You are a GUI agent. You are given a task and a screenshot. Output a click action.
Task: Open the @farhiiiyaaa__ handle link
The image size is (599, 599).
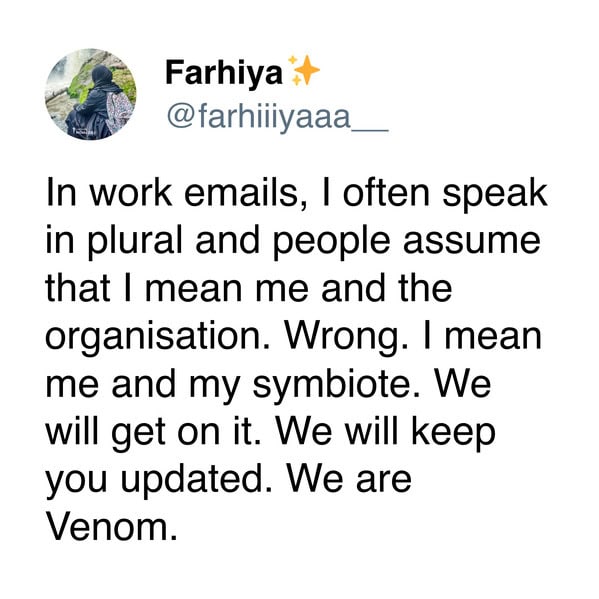click(278, 117)
